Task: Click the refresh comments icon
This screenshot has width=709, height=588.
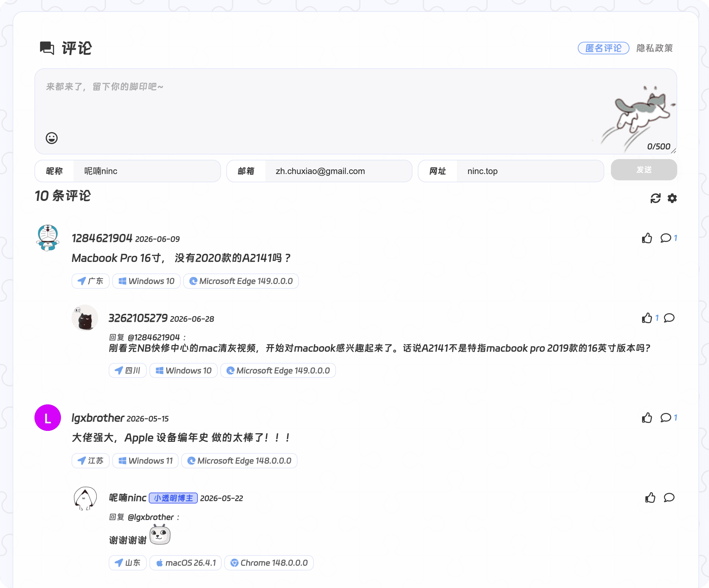Action: point(655,198)
